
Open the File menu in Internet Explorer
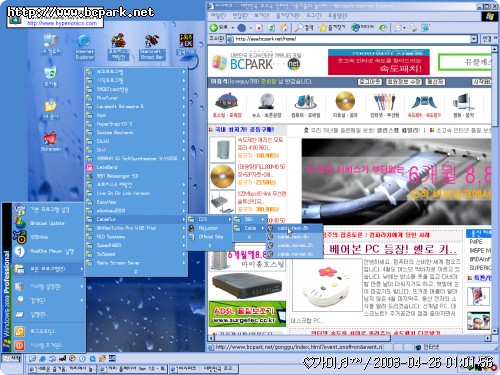[218, 16]
